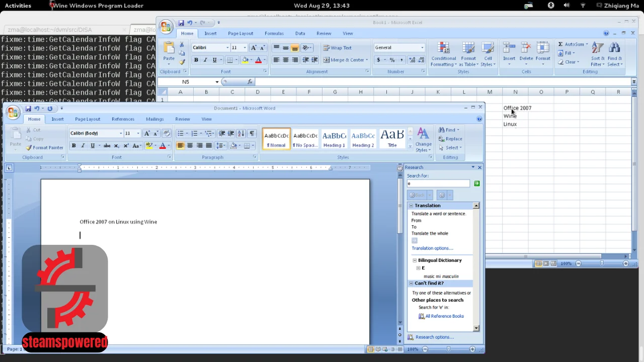
Task: Click the Word Office button orb
Action: tap(13, 112)
